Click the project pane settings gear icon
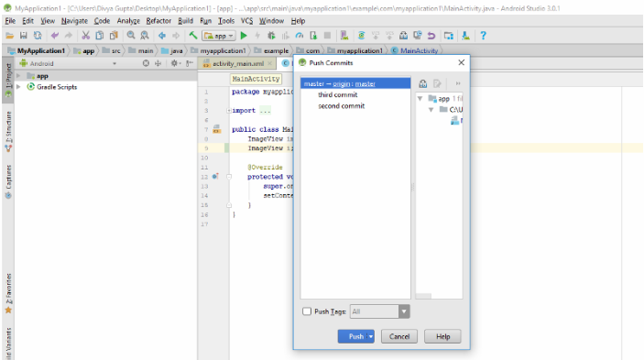This screenshot has height=360, width=644. coord(175,63)
